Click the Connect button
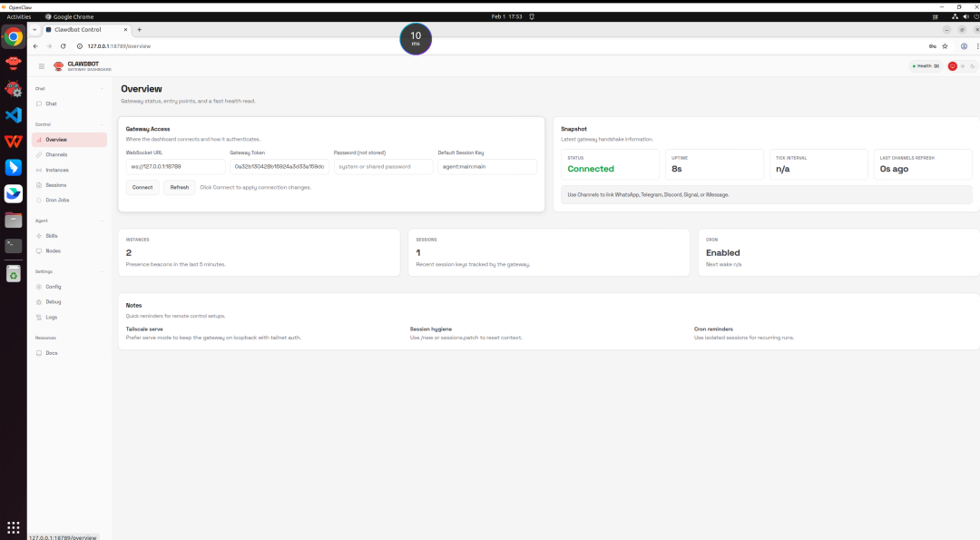The width and height of the screenshot is (980, 540). click(x=142, y=188)
